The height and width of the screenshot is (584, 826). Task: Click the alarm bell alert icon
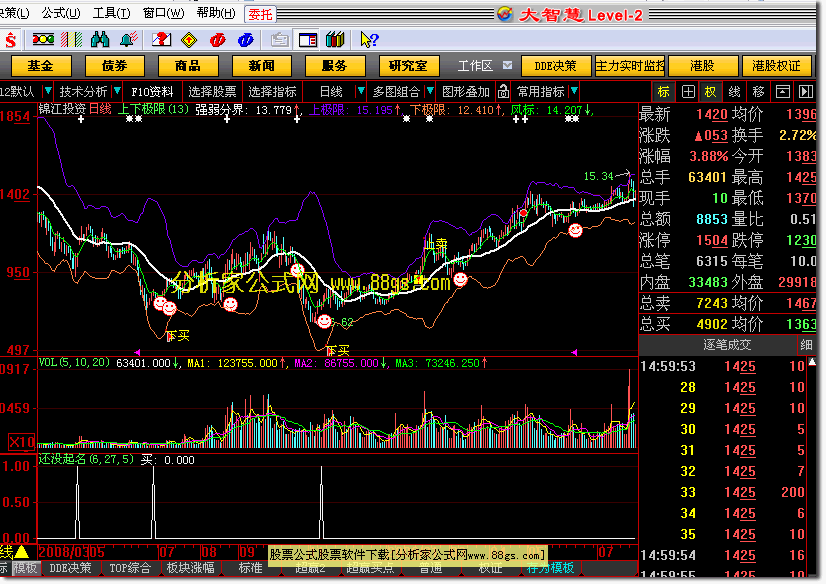click(129, 39)
